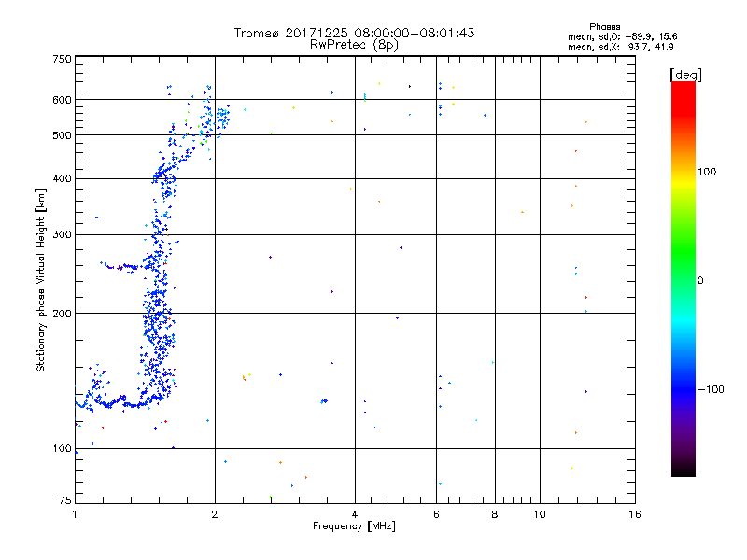Click the x-axis label '8'
This screenshot has width=747, height=560.
coord(495,514)
